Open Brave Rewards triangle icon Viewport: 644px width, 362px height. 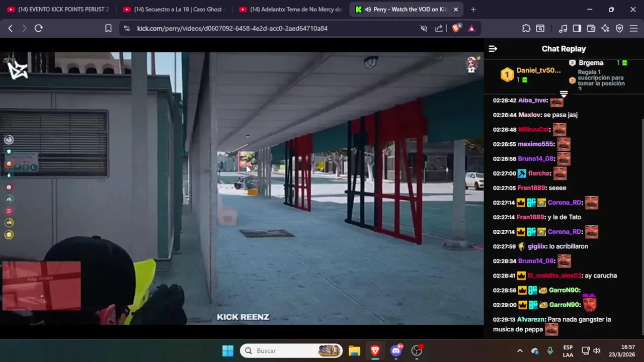click(x=471, y=29)
